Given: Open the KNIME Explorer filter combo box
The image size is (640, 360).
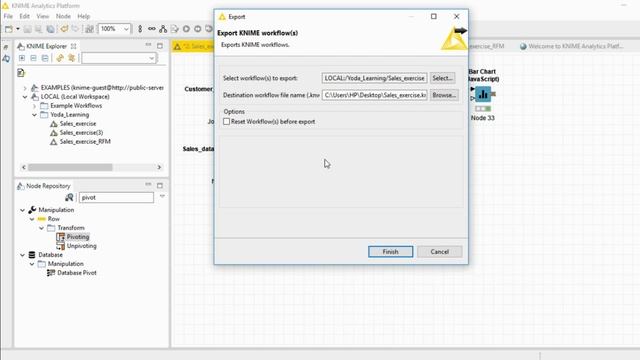Looking at the screenshot, I should [119, 58].
